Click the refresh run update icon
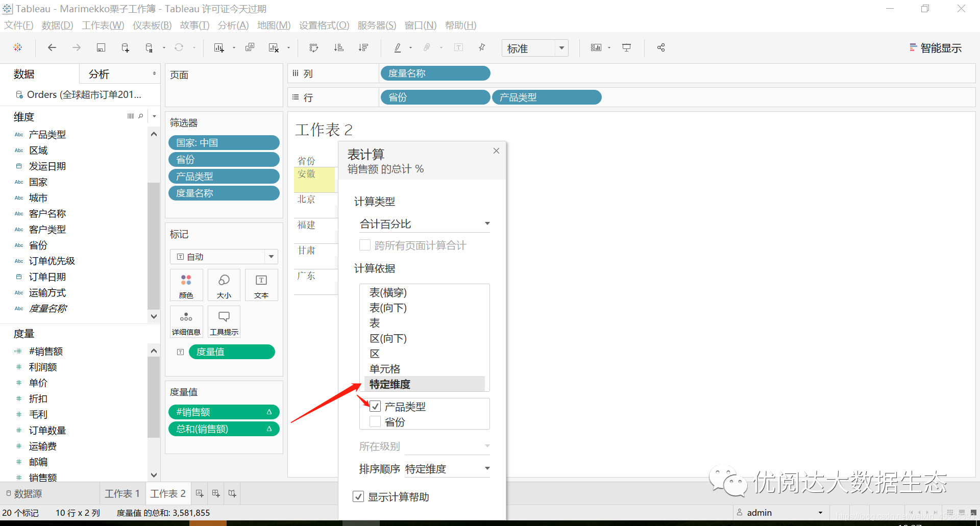 [x=179, y=47]
